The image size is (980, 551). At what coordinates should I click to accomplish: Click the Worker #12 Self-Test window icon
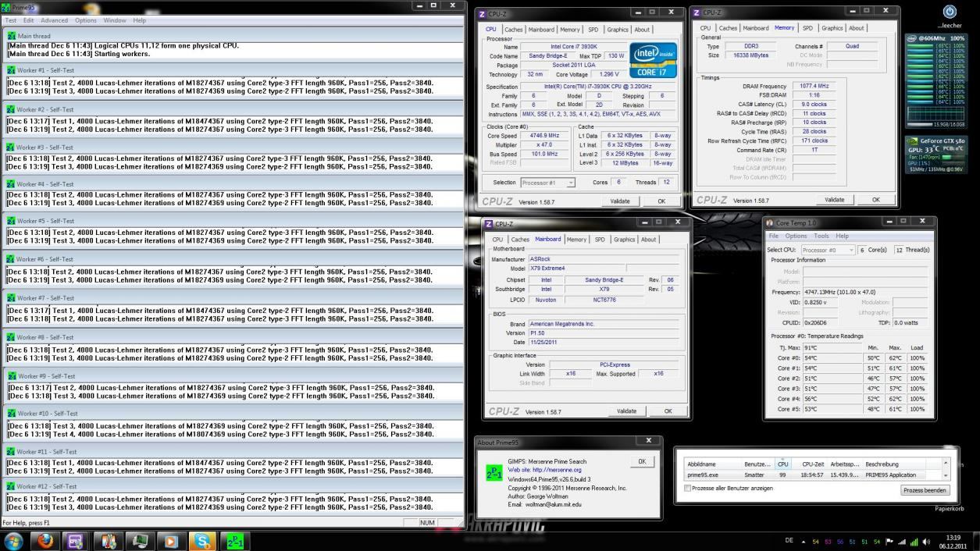[10, 486]
